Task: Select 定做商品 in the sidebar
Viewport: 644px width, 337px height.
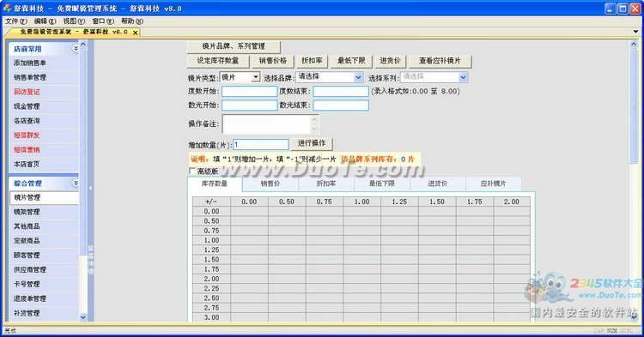Action: [x=27, y=241]
